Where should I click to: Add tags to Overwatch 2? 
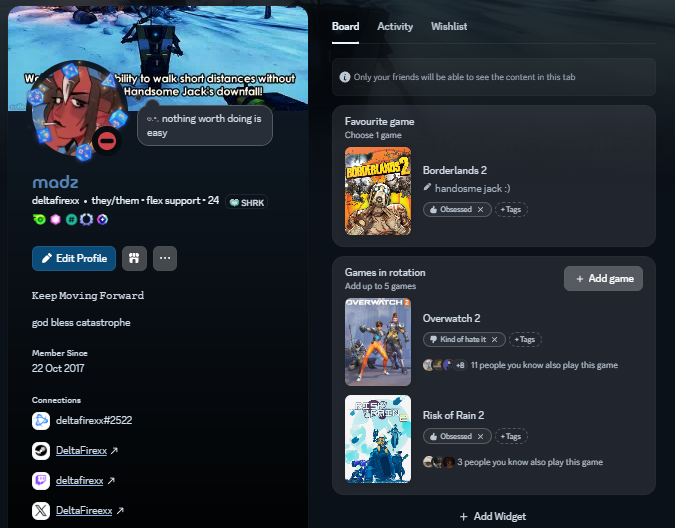[x=525, y=340]
